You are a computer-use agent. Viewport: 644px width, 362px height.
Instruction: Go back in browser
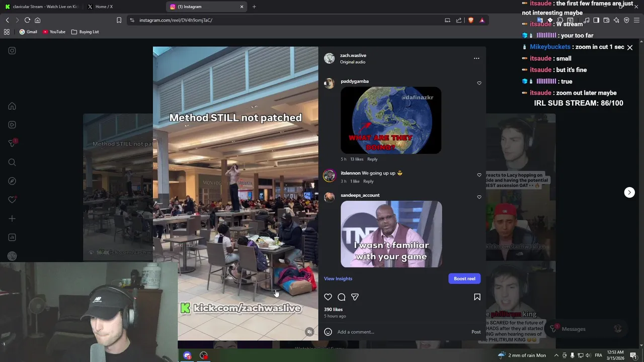tap(7, 20)
